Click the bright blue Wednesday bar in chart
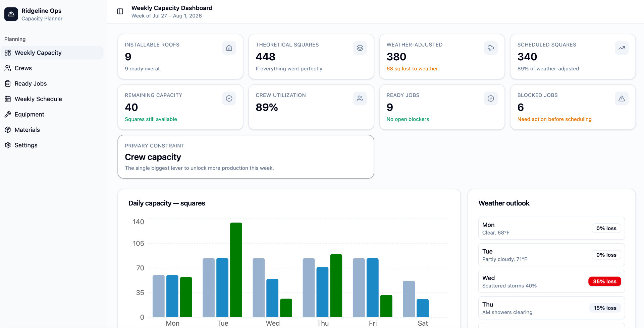The height and width of the screenshot is (328, 644). tap(272, 298)
